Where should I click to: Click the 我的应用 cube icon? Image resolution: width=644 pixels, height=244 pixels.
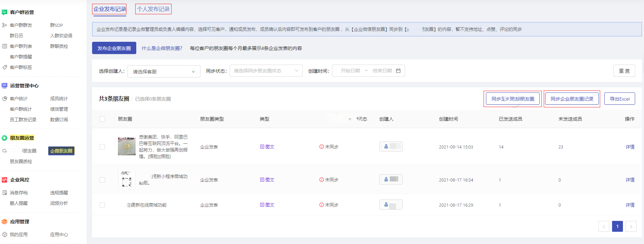coord(5,234)
